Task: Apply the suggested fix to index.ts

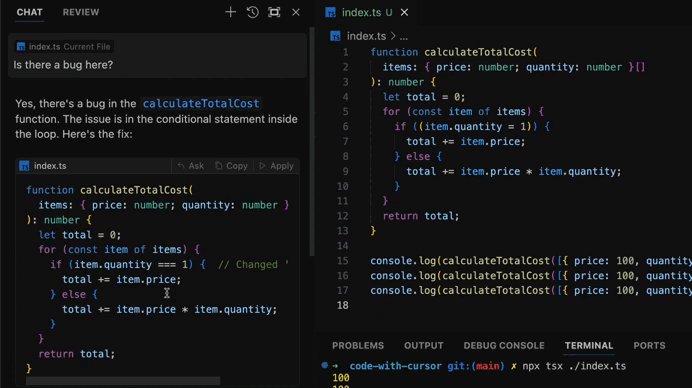Action: click(277, 166)
